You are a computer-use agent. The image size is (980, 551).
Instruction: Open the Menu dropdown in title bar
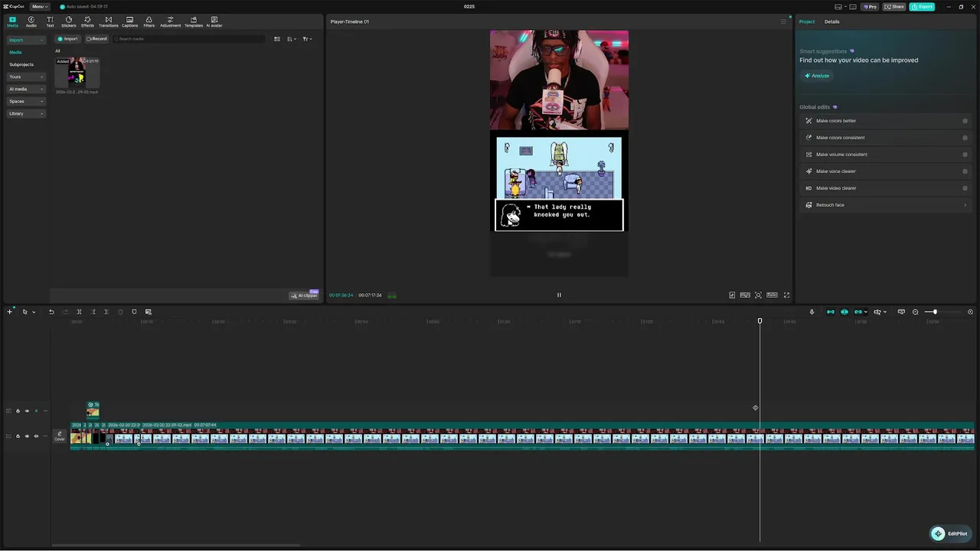pos(40,6)
